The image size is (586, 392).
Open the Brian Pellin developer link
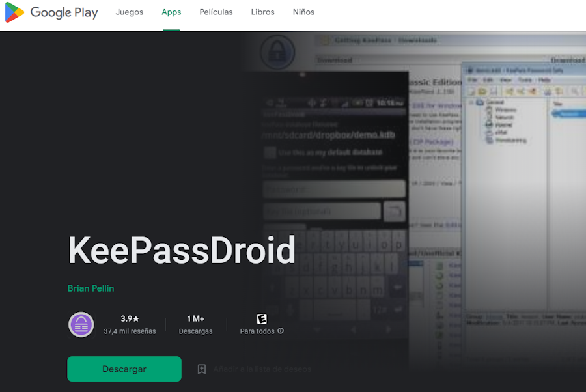pos(91,288)
